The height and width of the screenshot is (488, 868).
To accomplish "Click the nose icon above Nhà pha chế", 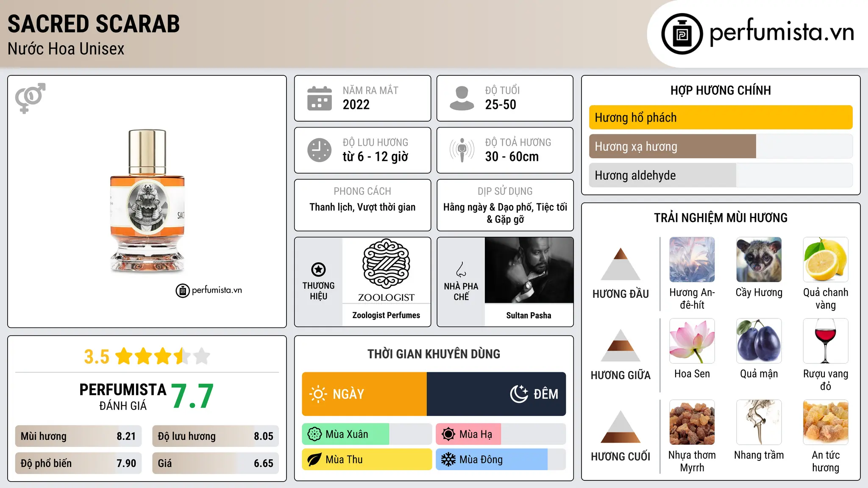I will click(x=461, y=269).
